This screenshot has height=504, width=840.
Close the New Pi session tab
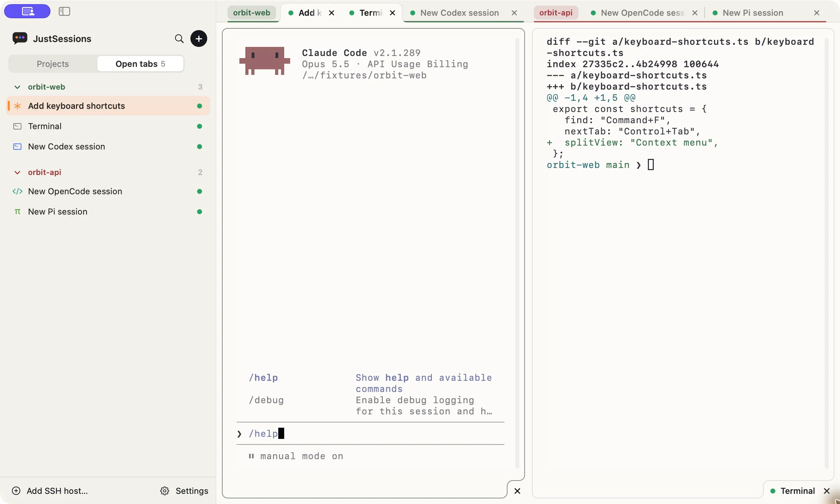[817, 13]
